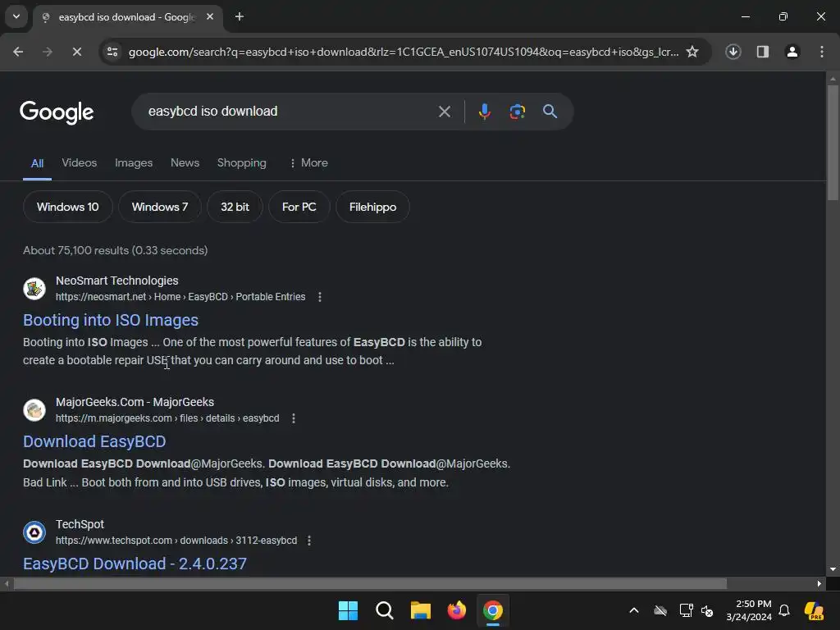Stop loading the page with X button
This screenshot has height=630, width=840.
point(76,52)
